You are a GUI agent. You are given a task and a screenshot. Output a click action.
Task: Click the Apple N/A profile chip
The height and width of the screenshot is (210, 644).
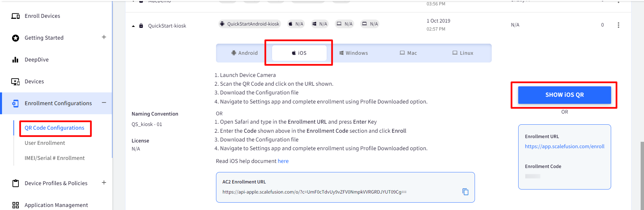click(296, 24)
